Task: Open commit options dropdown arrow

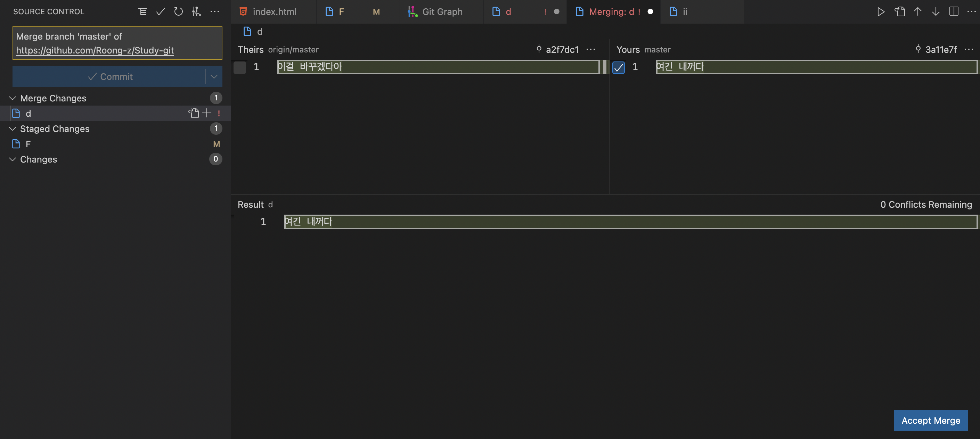Action: click(x=214, y=76)
